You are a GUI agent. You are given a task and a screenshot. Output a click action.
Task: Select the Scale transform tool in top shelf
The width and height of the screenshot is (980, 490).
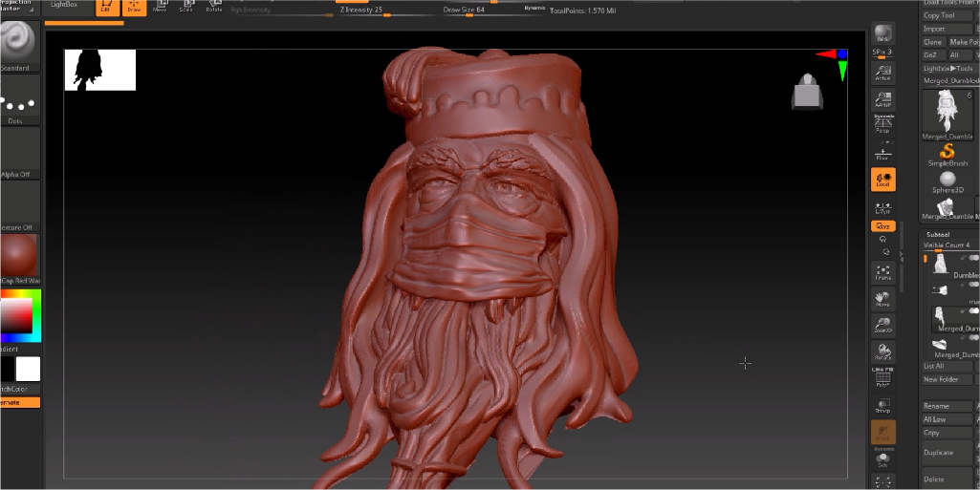185,7
